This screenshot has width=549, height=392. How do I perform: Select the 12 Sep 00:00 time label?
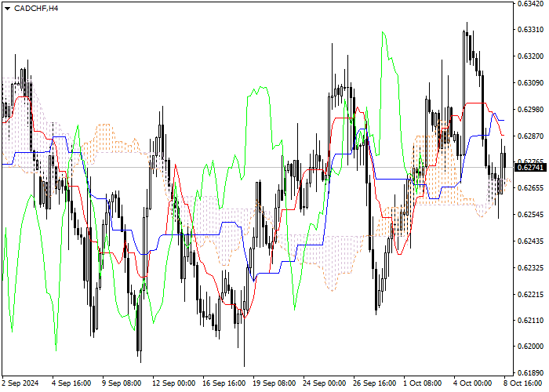173,383
